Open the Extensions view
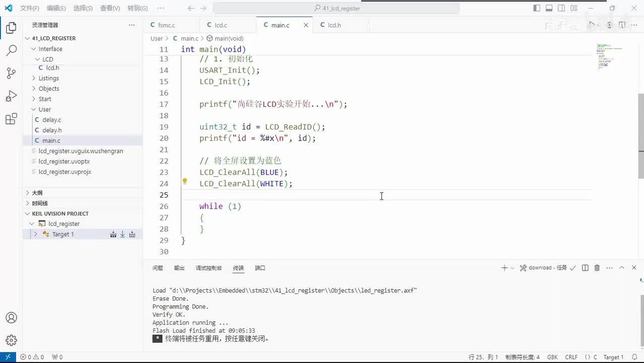The height and width of the screenshot is (363, 644). click(11, 119)
